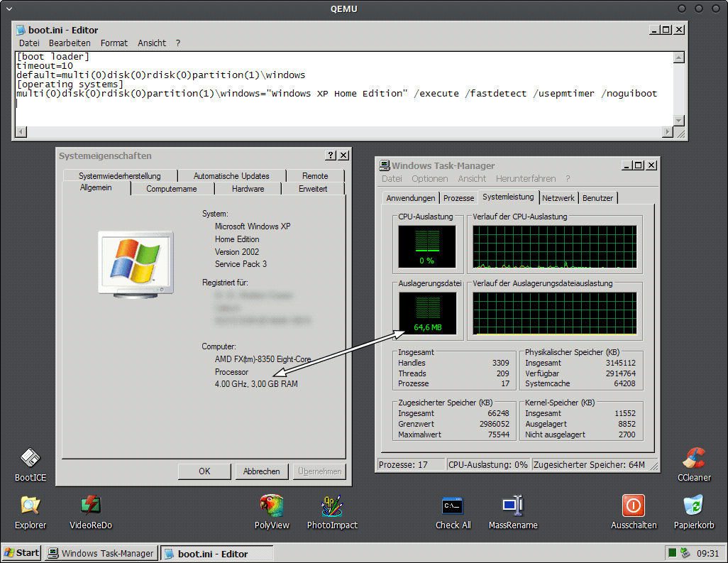Click the network tray icon beside the clock

click(685, 553)
